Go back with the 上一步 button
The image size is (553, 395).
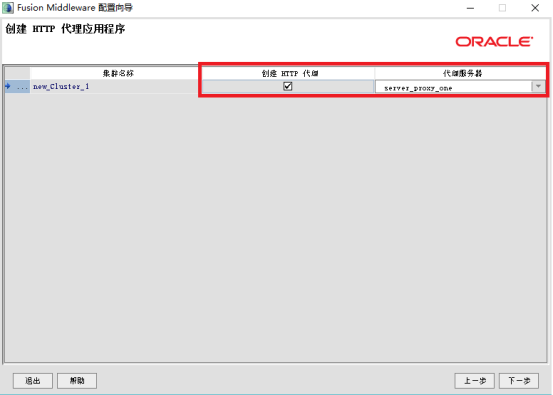pyautogui.click(x=474, y=381)
